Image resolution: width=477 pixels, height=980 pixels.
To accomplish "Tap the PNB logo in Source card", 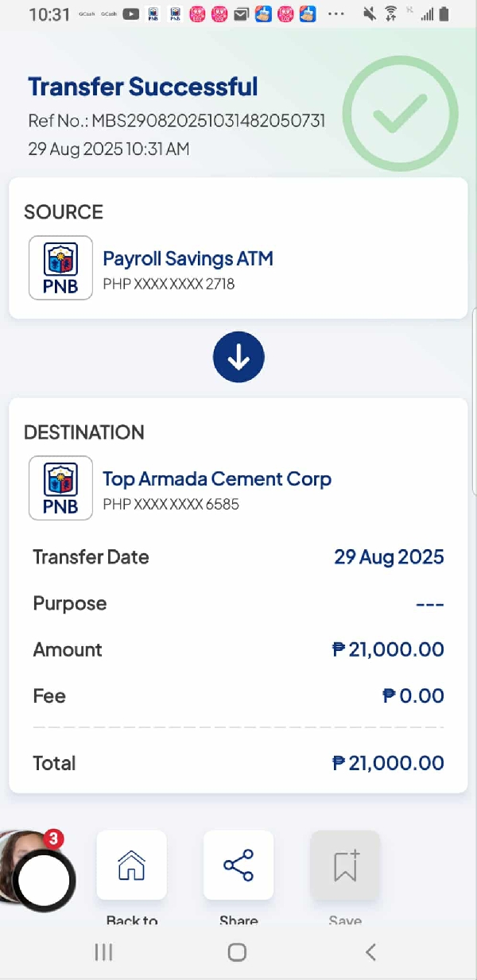I will 60,268.
